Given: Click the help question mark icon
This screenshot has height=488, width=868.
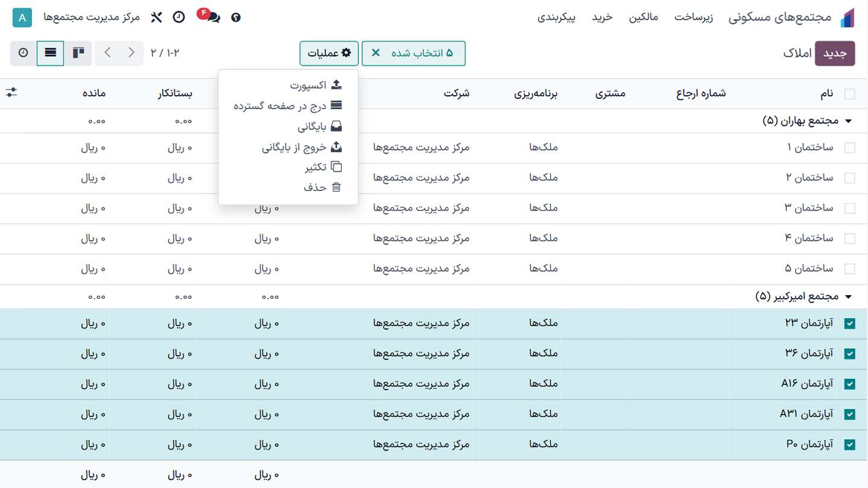Looking at the screenshot, I should (236, 17).
